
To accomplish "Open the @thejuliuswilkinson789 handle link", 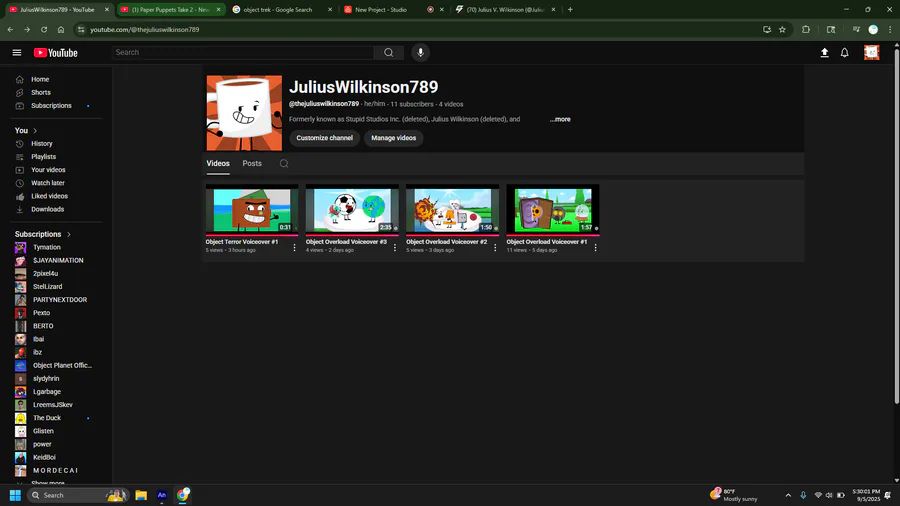I will tap(324, 104).
